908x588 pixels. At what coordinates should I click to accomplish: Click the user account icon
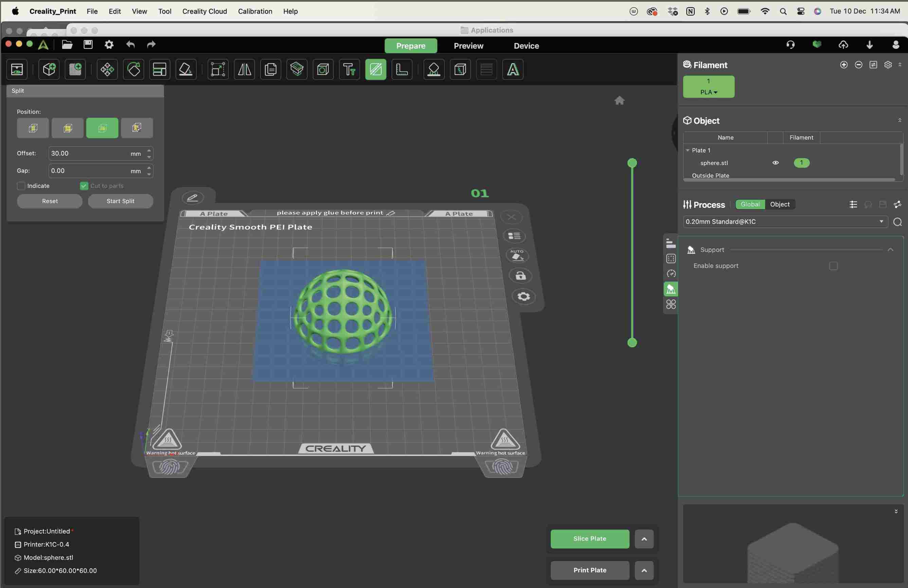[x=896, y=45]
